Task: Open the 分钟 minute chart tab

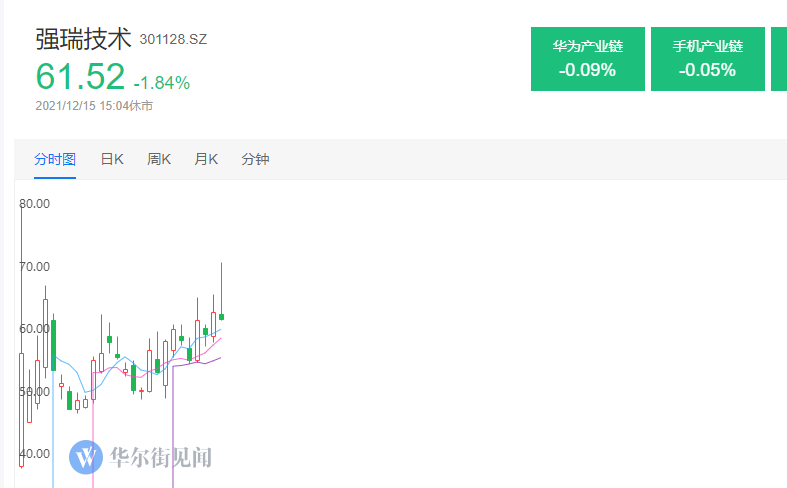Action: [255, 159]
